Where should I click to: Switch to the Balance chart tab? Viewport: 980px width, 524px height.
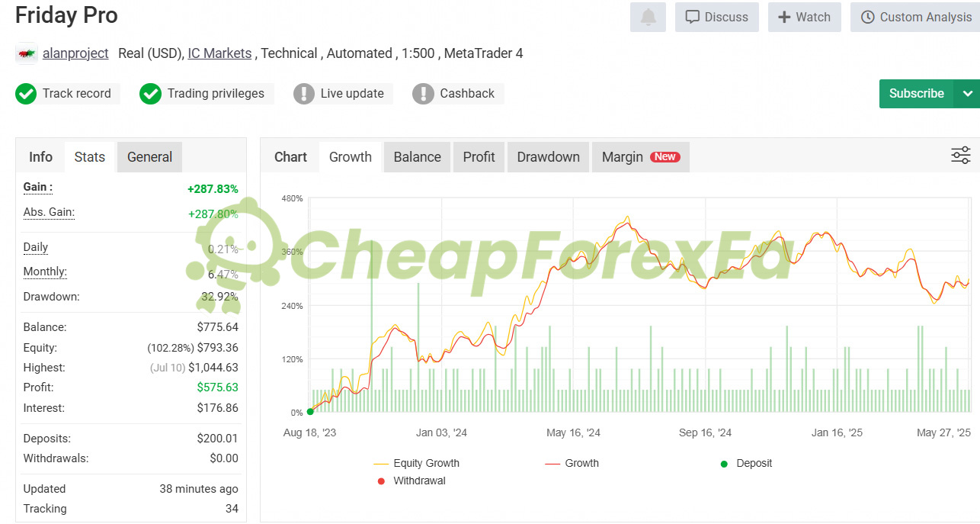tap(418, 157)
